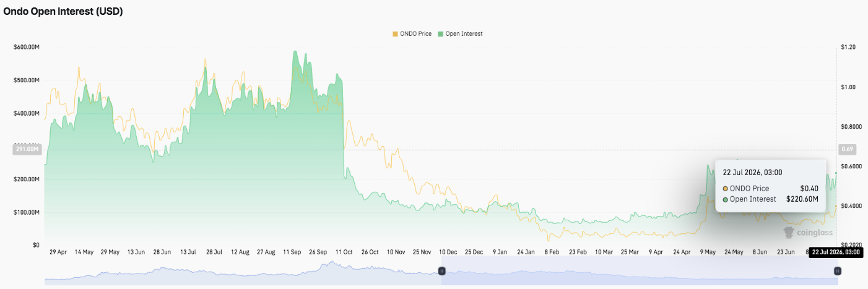Click the $100.00M left axis label
The height and width of the screenshot is (289, 868).
pyautogui.click(x=26, y=212)
